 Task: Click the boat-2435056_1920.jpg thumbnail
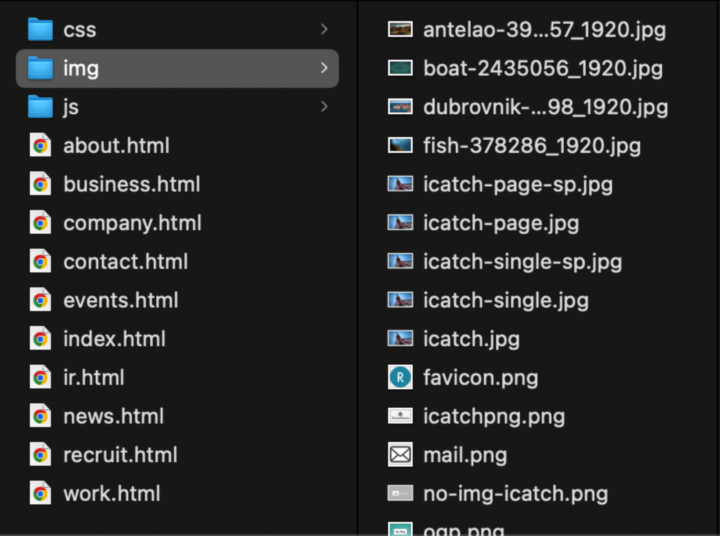point(400,68)
